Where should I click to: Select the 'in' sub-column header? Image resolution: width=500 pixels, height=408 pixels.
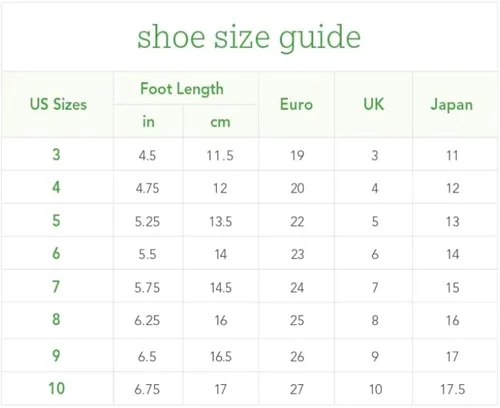tap(148, 122)
